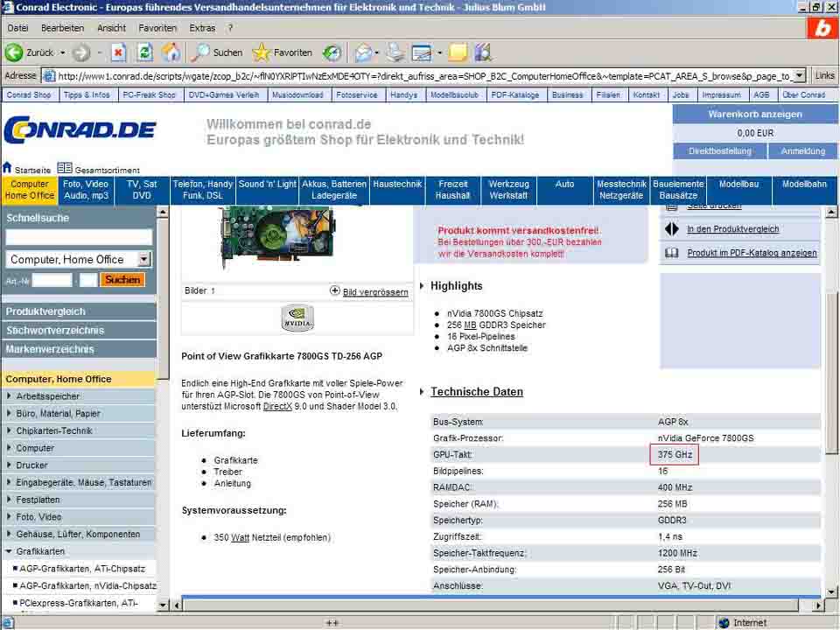Click the orange Suchen button
840x630 pixels.
pyautogui.click(x=122, y=279)
